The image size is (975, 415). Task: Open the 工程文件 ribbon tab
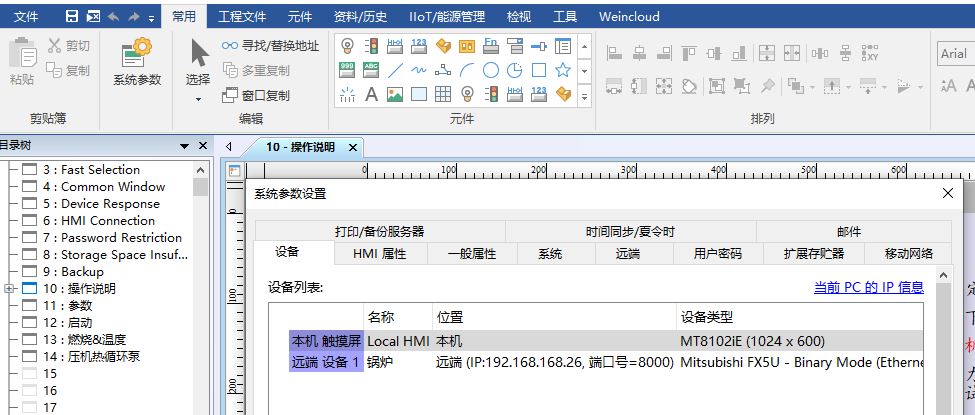[242, 17]
